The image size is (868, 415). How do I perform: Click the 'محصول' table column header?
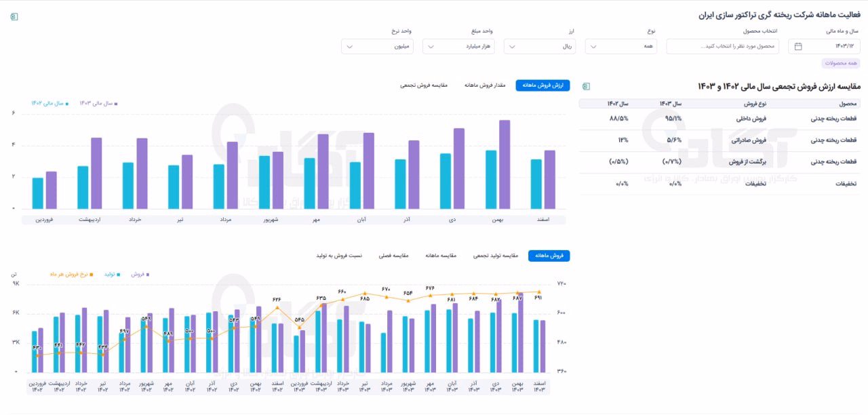(x=848, y=103)
